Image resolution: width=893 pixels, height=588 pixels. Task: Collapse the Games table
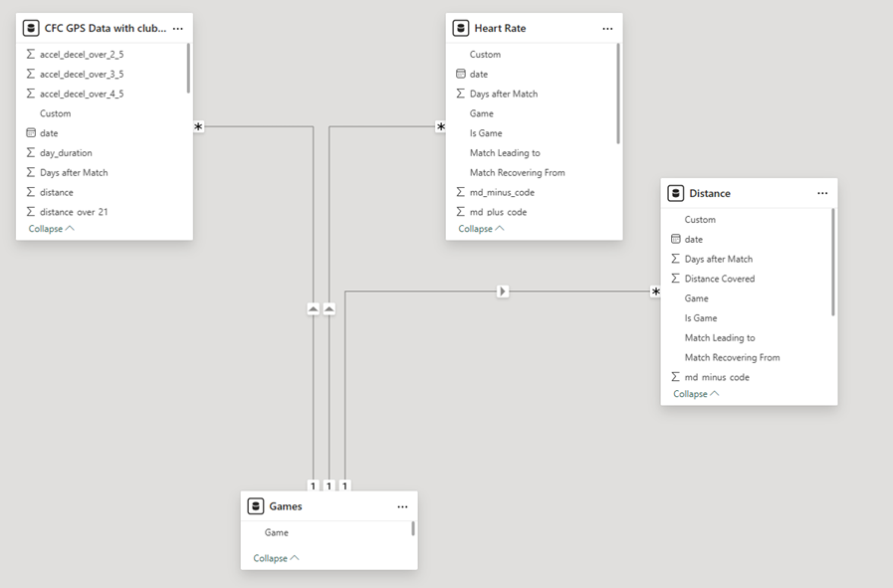click(x=276, y=558)
